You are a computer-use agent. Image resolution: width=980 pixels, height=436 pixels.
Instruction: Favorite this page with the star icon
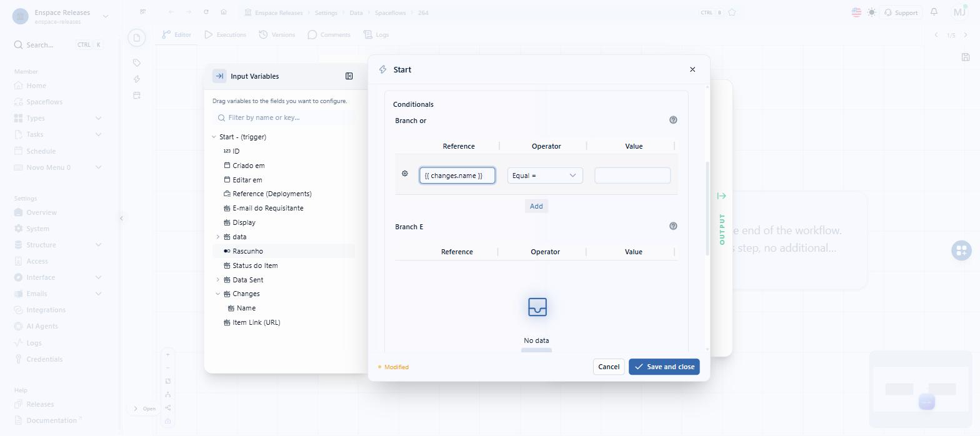732,12
